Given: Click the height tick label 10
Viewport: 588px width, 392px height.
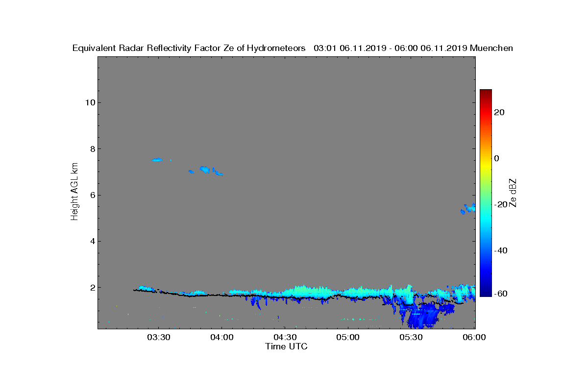Looking at the screenshot, I should click(x=89, y=102).
